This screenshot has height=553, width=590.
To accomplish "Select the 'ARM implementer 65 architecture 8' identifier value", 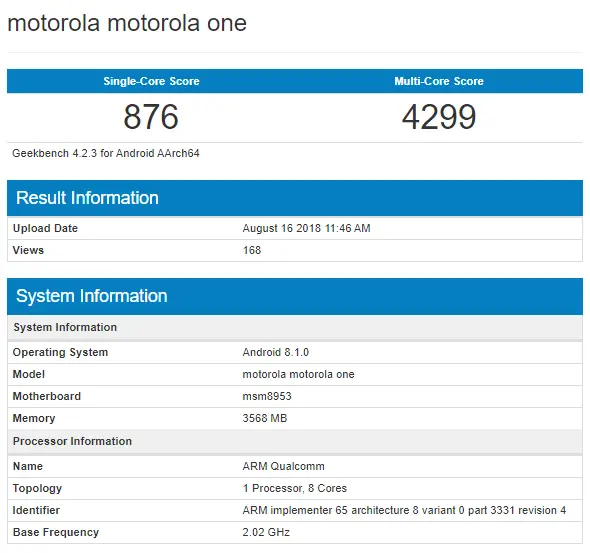I will pos(404,510).
